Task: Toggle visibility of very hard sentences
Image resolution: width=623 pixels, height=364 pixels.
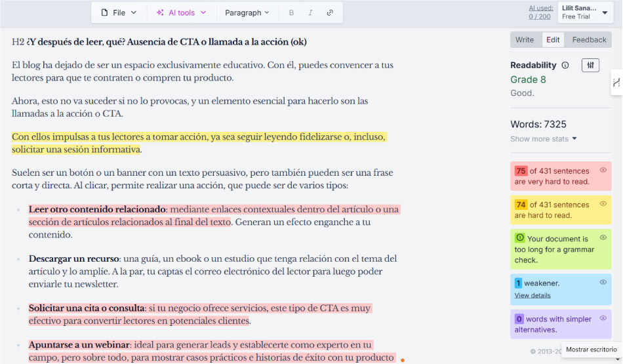Action: point(603,170)
